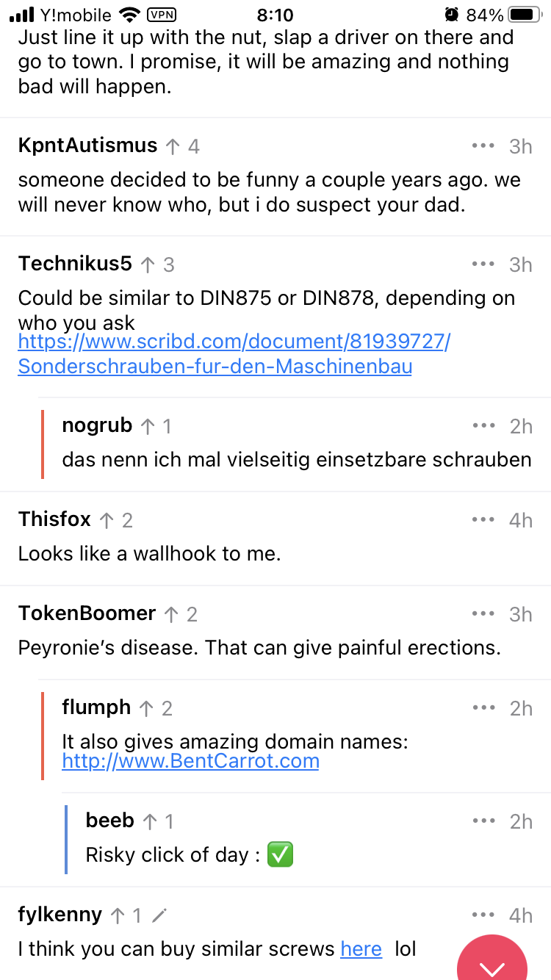This screenshot has width=551, height=980.
Task: Open more options for Technikus5 comment
Action: click(x=483, y=264)
